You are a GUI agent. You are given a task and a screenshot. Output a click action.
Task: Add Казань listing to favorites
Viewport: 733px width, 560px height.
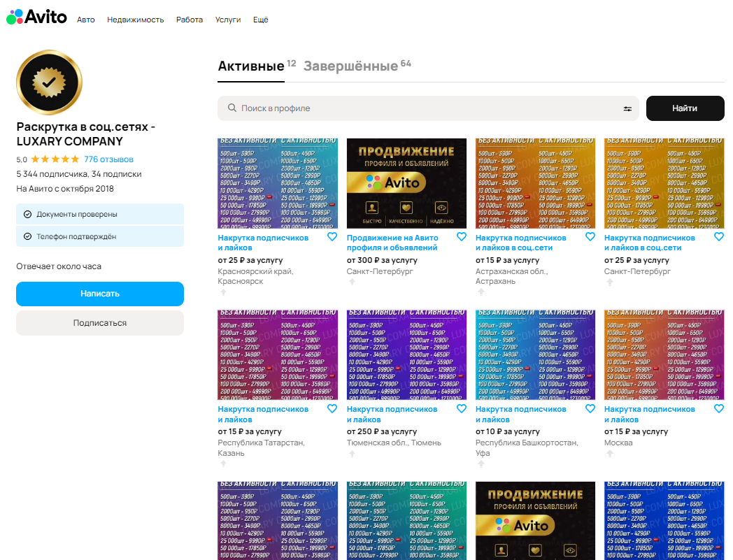[x=332, y=408]
